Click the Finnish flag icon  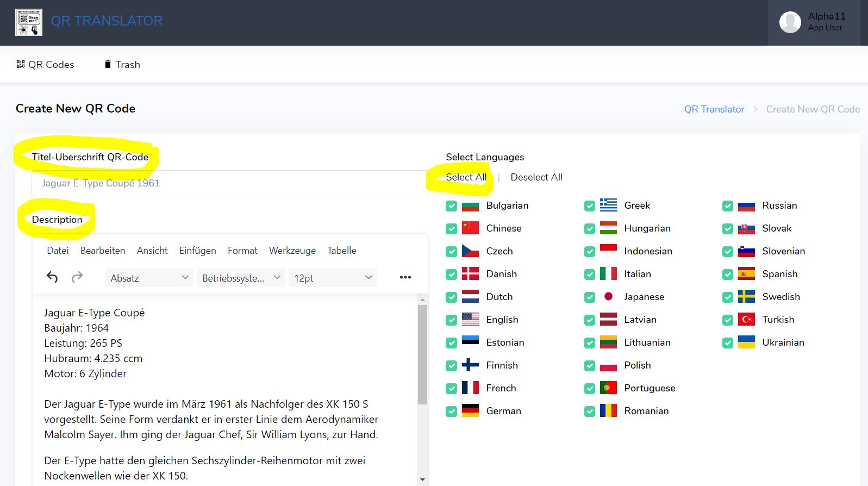(470, 365)
